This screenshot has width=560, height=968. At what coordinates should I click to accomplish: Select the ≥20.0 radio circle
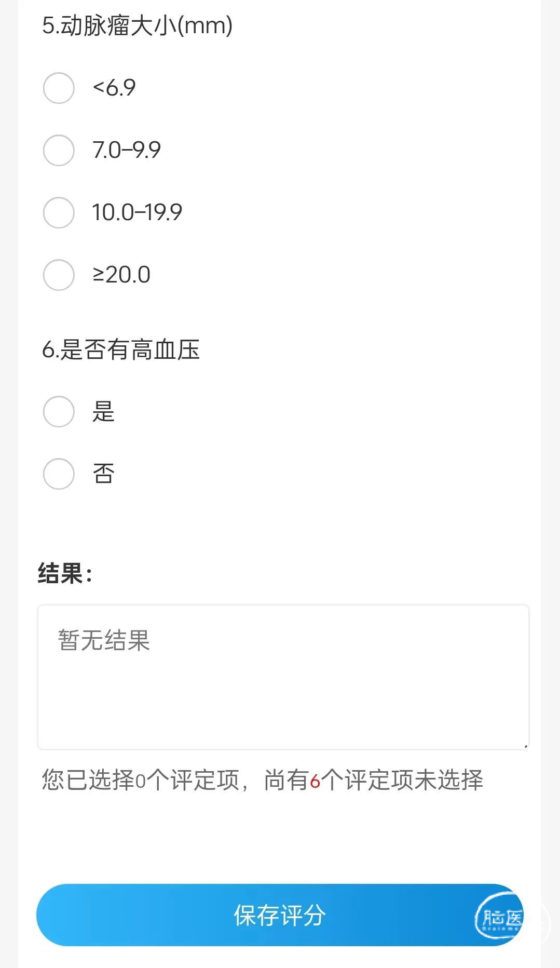[x=59, y=275]
